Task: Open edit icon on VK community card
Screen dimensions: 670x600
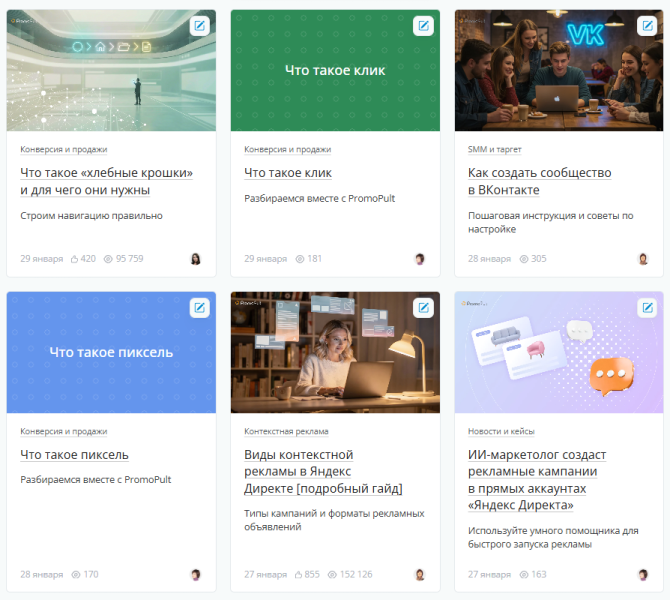Action: click(x=648, y=26)
